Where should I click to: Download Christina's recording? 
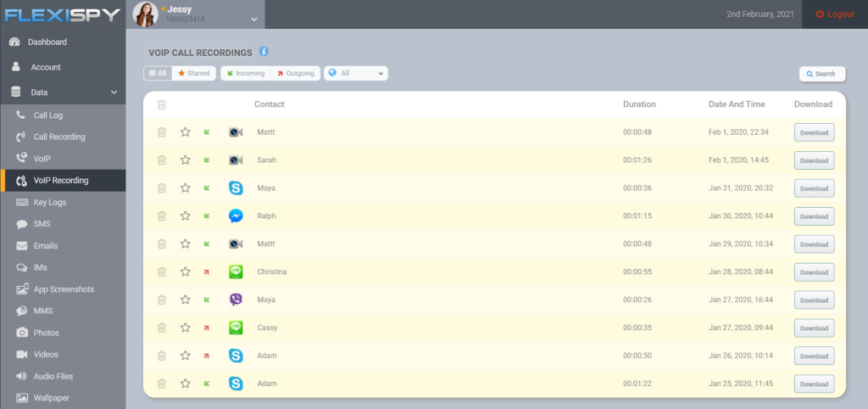[x=815, y=272]
